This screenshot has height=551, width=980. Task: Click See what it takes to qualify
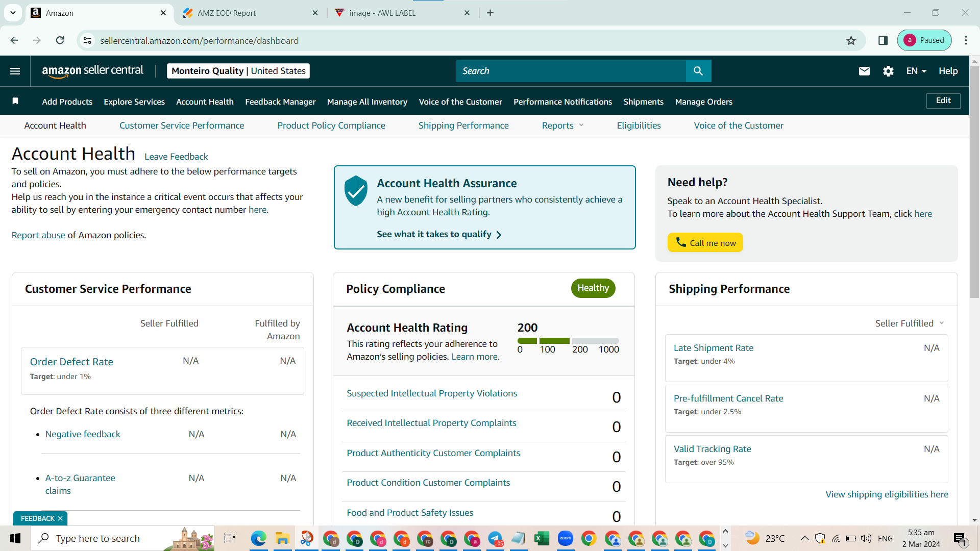click(439, 234)
